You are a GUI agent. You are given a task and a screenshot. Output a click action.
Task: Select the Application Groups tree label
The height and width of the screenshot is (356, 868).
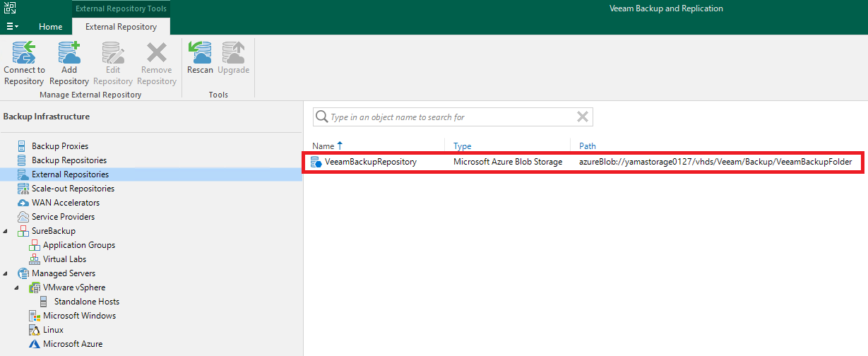pyautogui.click(x=79, y=245)
